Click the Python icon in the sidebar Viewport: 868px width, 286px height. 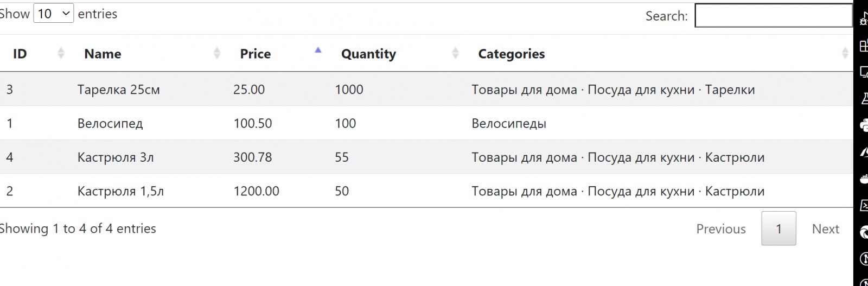864,125
